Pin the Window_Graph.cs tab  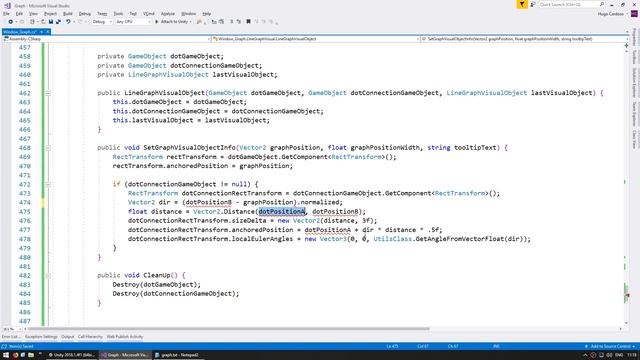[x=41, y=31]
